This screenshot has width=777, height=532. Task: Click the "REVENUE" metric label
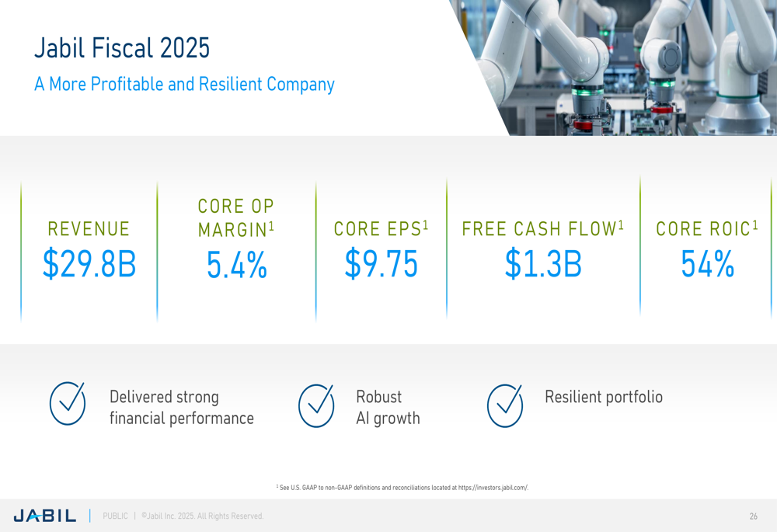(x=89, y=229)
